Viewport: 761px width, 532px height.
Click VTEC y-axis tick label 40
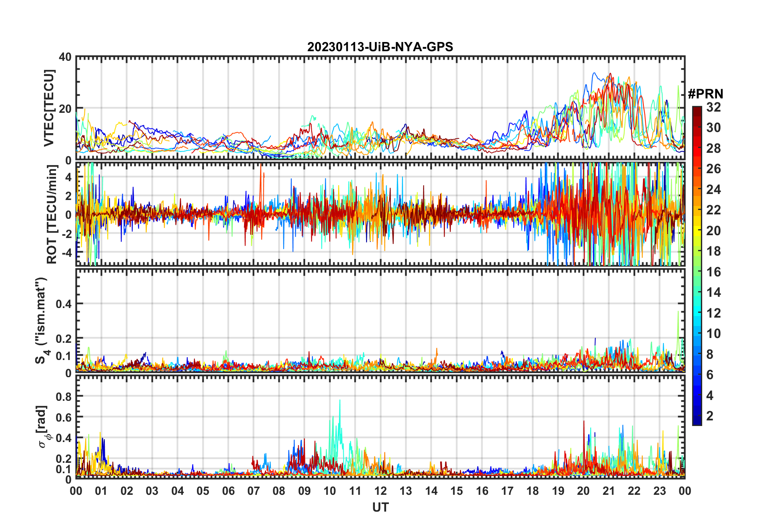pos(65,57)
